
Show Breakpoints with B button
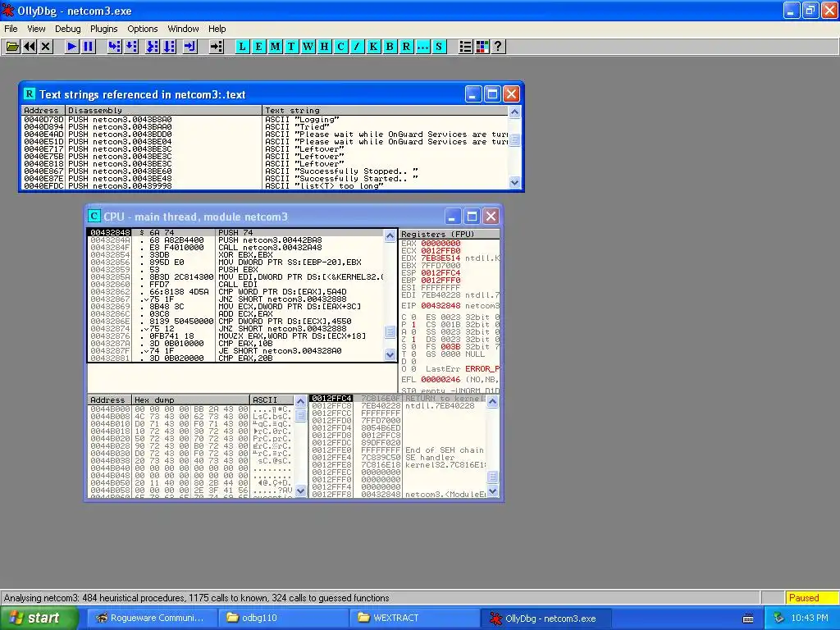click(x=390, y=47)
